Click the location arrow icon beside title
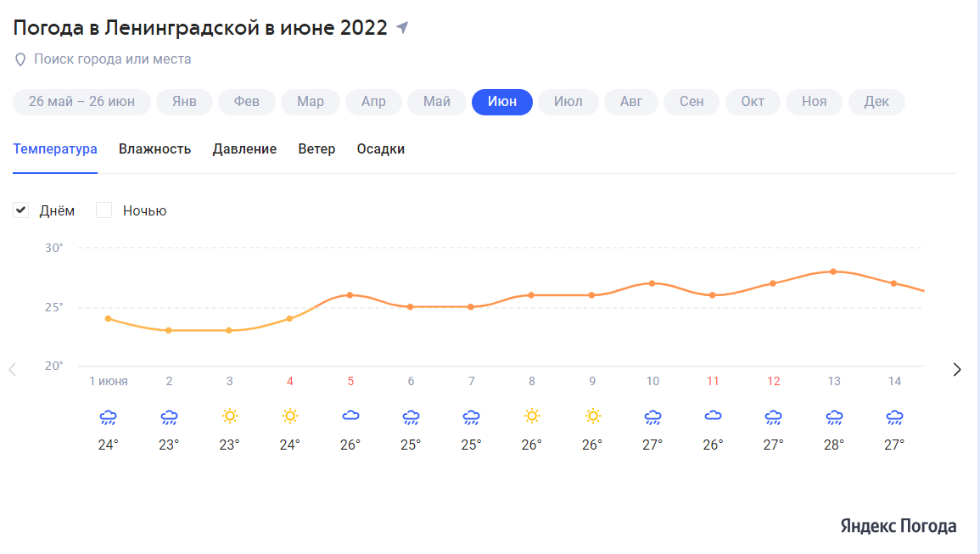 coord(402,27)
